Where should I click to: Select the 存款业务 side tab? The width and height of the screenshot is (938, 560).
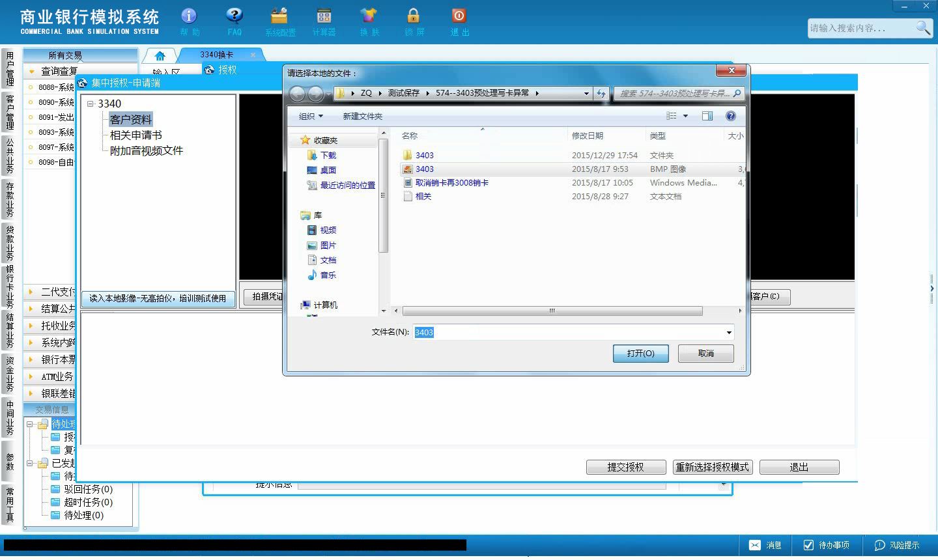(x=10, y=200)
